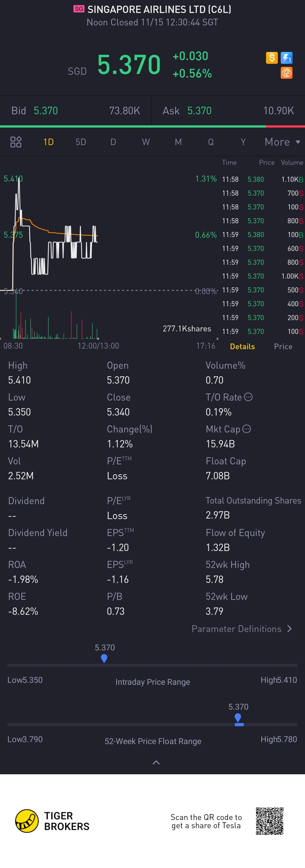Tap the Volume% value 0.70
Viewport: 305px width, 868px height.
click(215, 380)
